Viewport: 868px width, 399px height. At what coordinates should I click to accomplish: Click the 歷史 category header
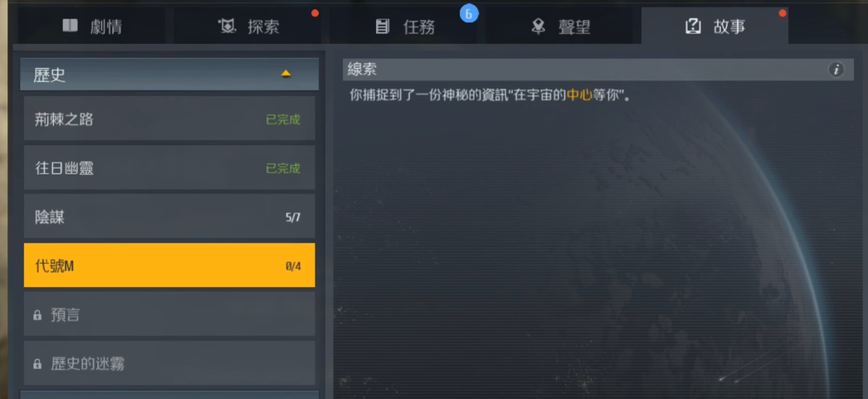[x=169, y=74]
